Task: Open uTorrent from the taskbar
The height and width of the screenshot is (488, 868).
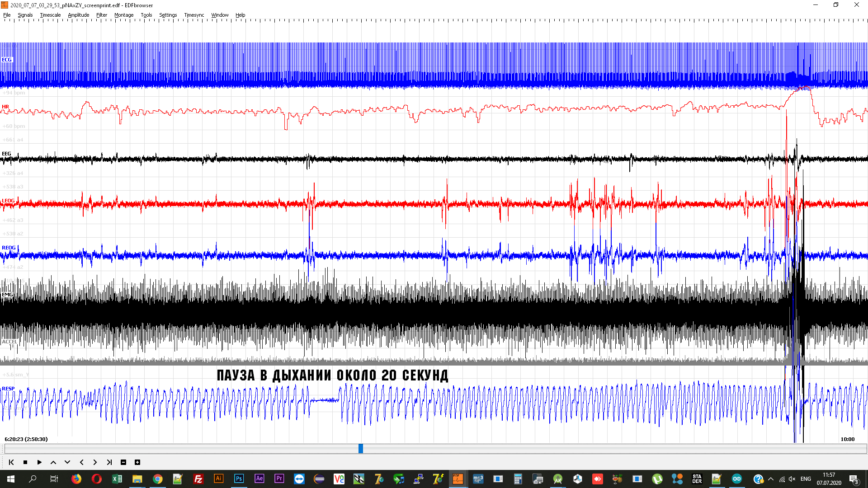Action: pos(657,479)
